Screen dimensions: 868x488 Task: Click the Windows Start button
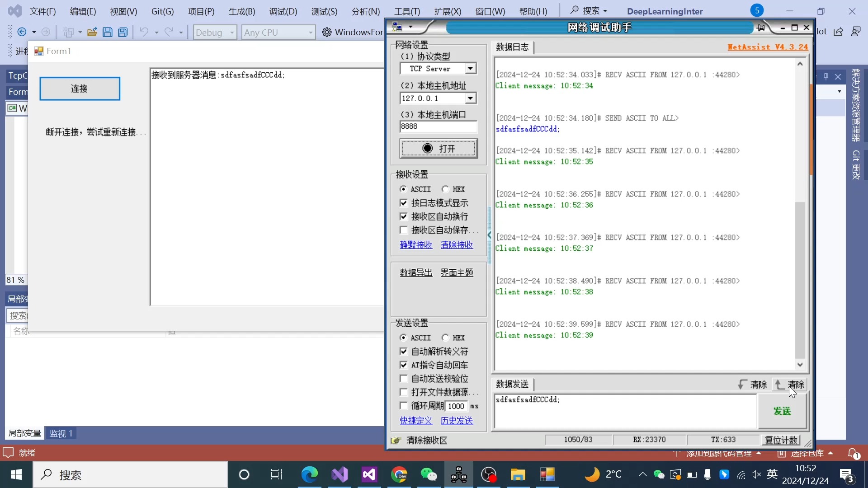point(16,474)
